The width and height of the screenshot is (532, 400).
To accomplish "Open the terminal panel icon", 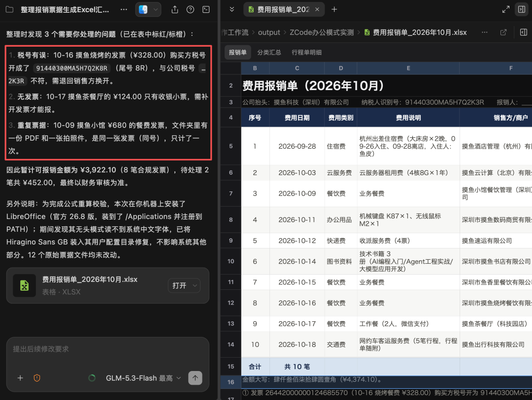I will point(206,9).
